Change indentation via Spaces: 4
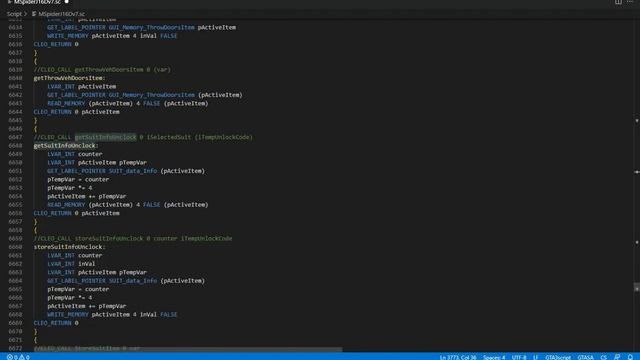Screen dimensions: 640x360 coord(494,357)
